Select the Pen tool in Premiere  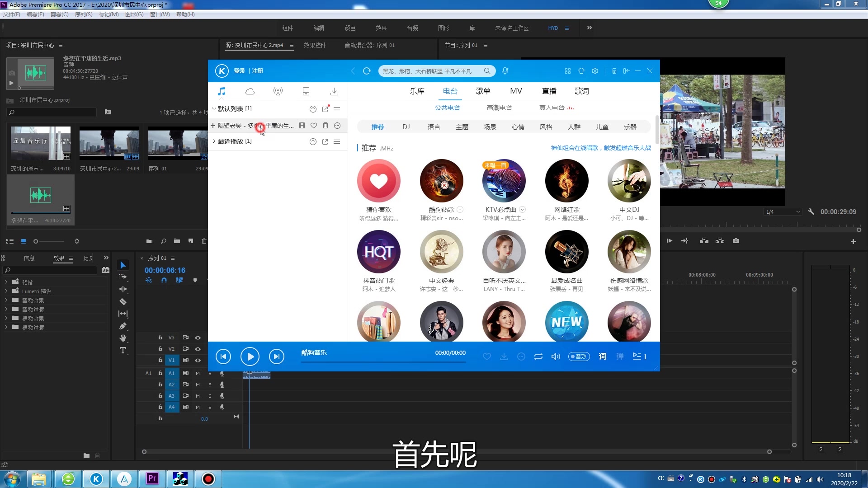[123, 326]
